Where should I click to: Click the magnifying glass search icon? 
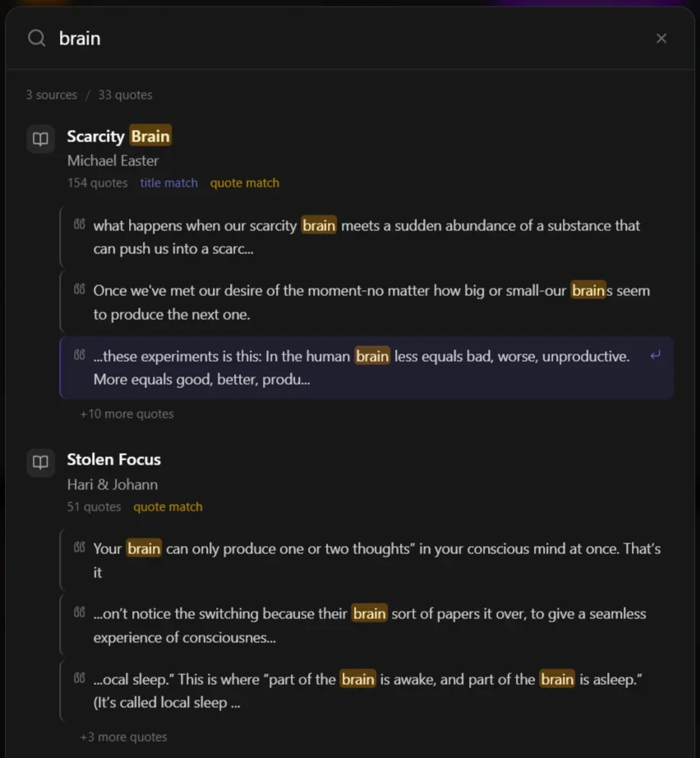pos(36,39)
